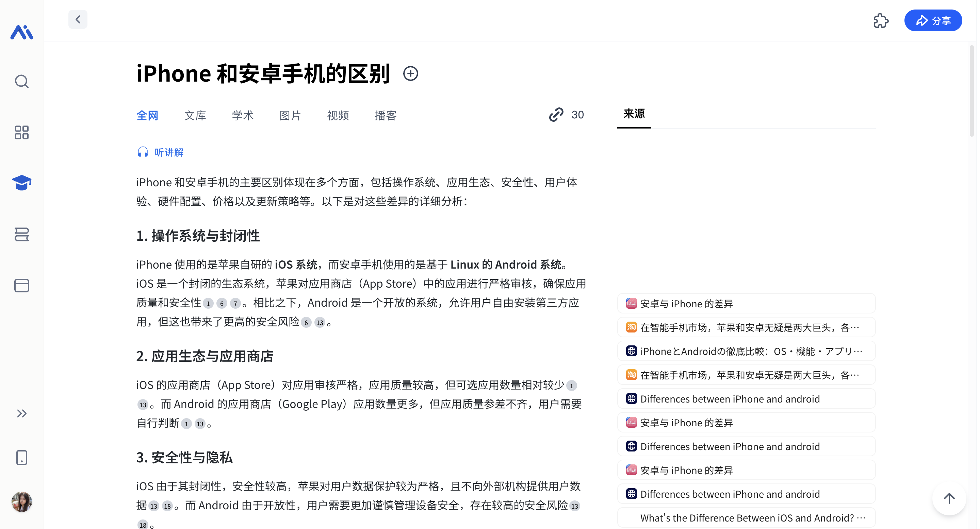Open the stacked books library icon
The image size is (980, 529).
click(x=22, y=235)
